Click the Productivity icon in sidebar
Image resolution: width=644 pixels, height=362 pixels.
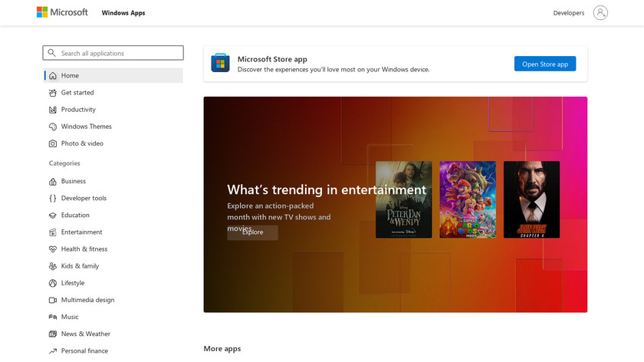click(x=53, y=110)
